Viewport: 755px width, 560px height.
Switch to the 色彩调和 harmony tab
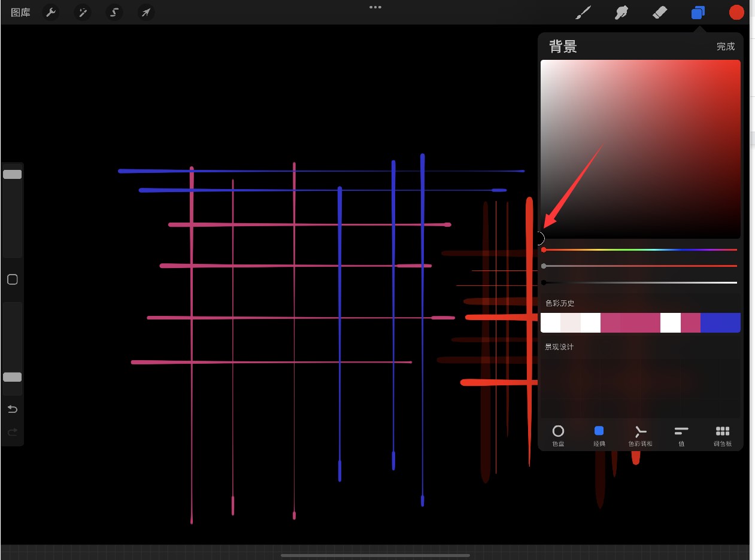coord(640,435)
